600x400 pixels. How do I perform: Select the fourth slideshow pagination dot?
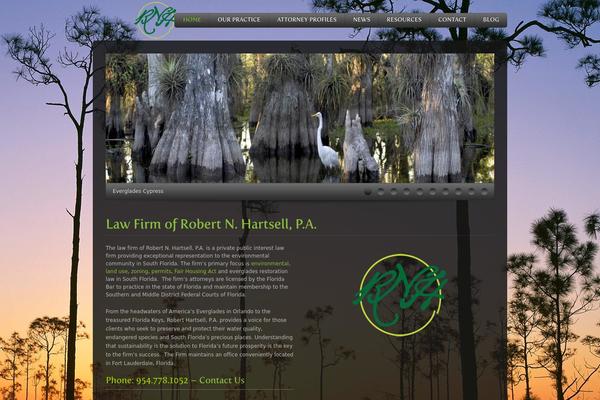tap(407, 191)
